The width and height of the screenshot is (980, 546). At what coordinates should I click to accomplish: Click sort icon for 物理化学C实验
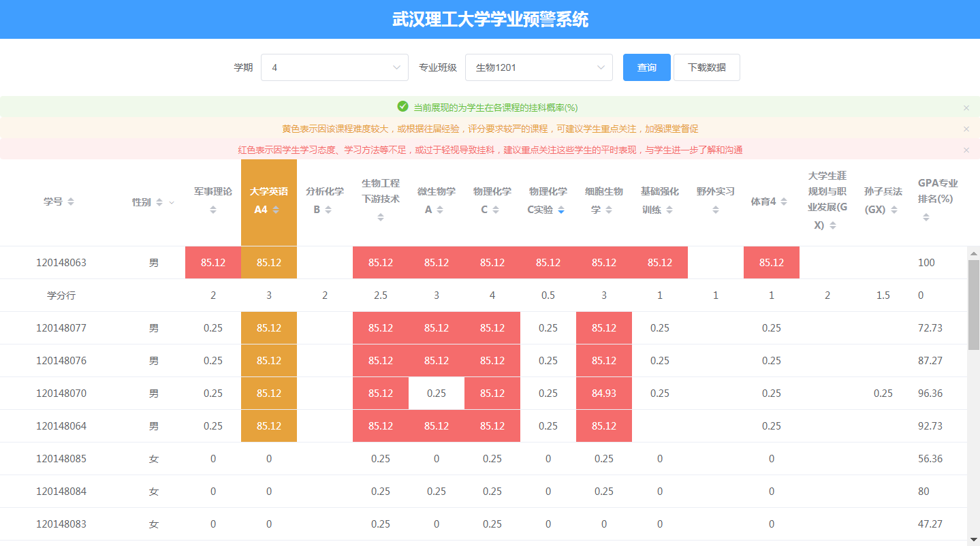coord(561,210)
